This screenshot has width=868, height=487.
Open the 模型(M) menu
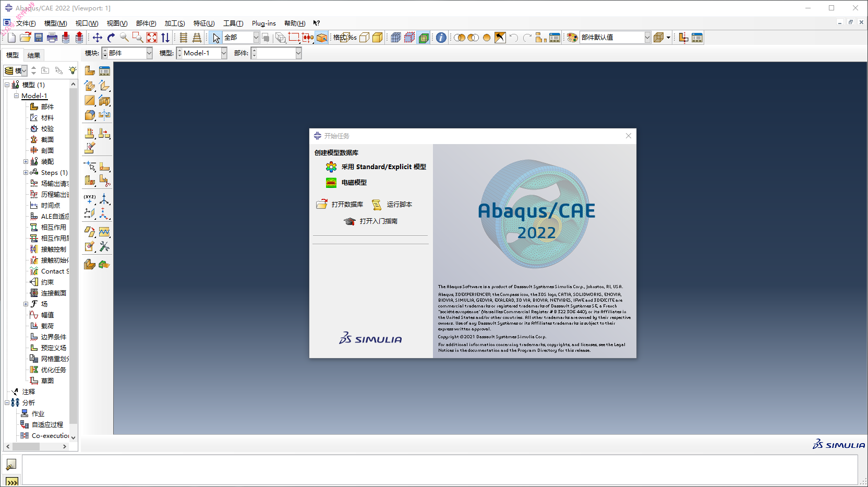55,23
